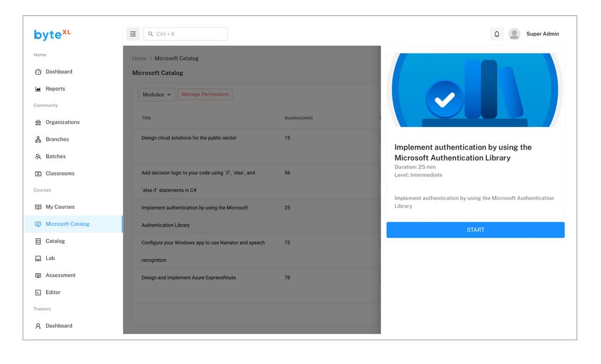Screen dimensions: 601x364
Task: Open the Classrooms menu item
Action: (x=73, y=173)
